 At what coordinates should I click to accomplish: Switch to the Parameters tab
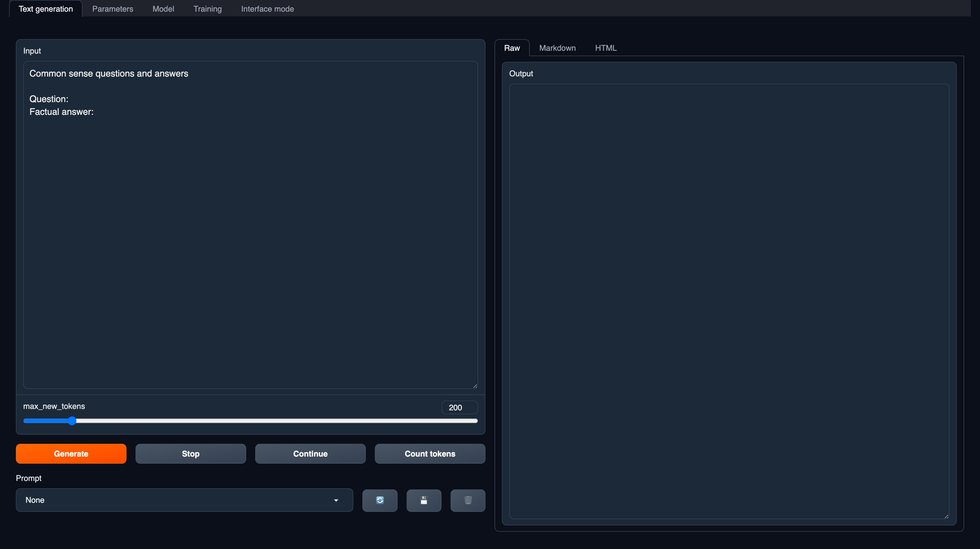click(112, 9)
